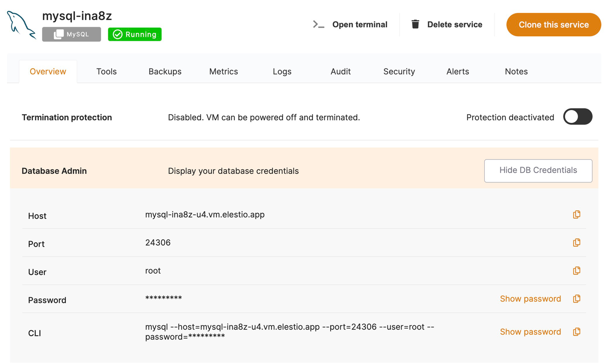The height and width of the screenshot is (364, 606).
Task: Open the Audit tab
Action: [340, 71]
